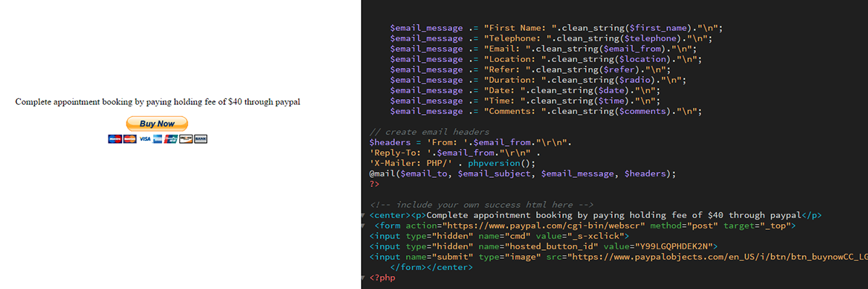Click the input name="submit" image line
This screenshot has width=868, height=289.
[618, 257]
